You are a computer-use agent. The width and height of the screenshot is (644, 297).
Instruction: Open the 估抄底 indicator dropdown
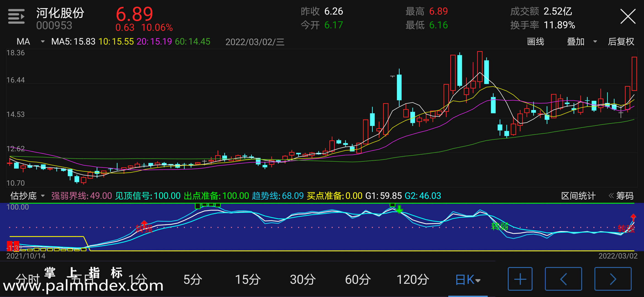tap(28, 196)
